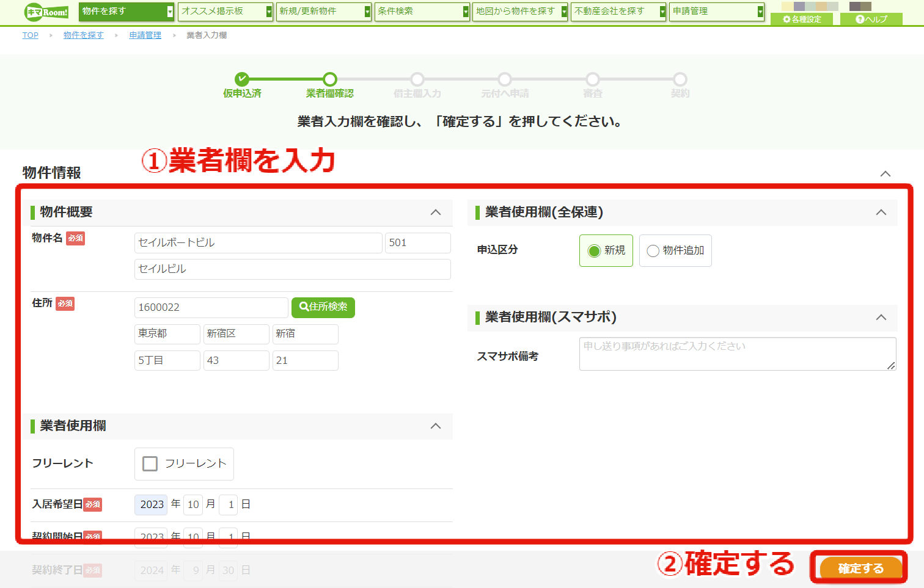The width and height of the screenshot is (924, 588).
Task: Collapse the 業者使用欄(全保連) panel
Action: [881, 212]
